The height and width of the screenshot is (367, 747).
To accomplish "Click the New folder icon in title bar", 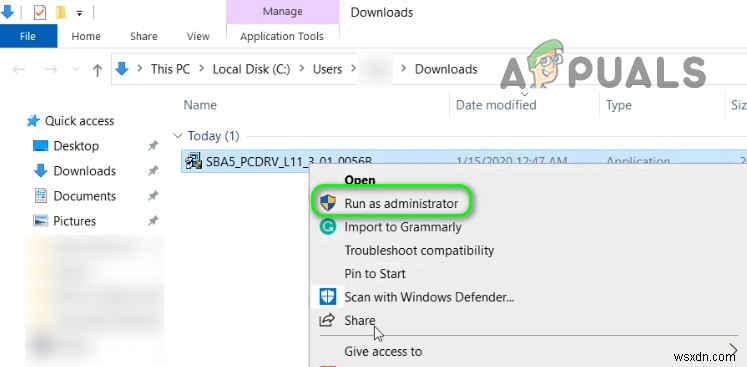I will click(x=61, y=12).
